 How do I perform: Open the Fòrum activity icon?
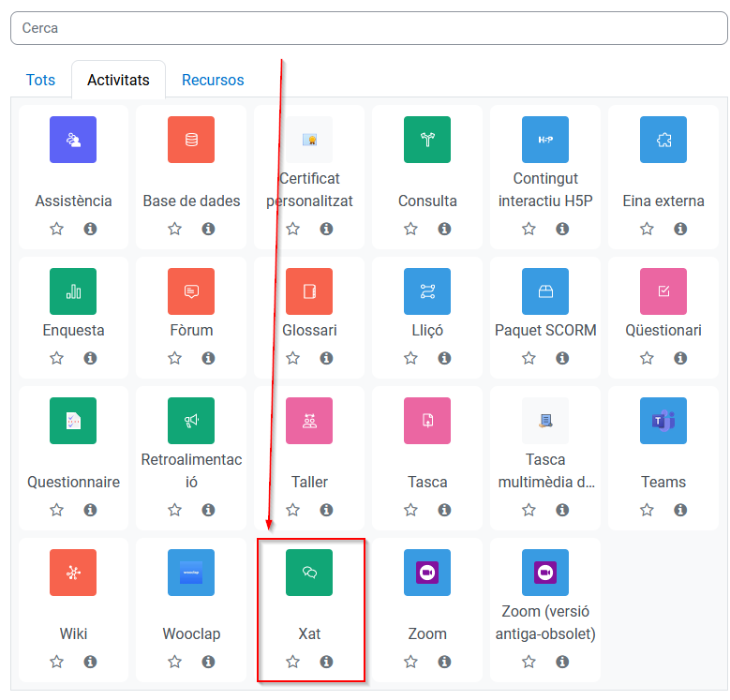tap(191, 291)
